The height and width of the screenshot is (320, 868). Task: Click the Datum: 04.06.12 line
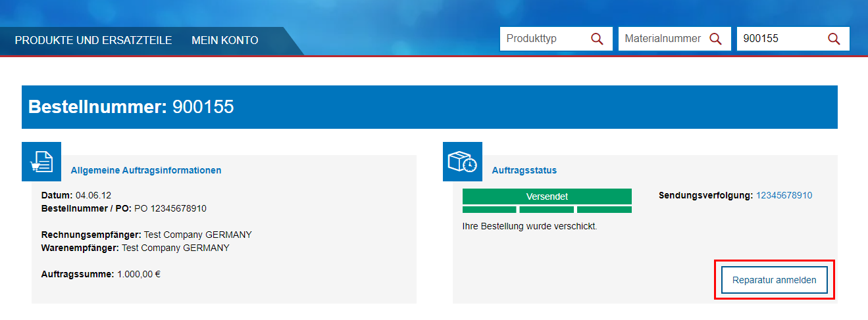(76, 195)
